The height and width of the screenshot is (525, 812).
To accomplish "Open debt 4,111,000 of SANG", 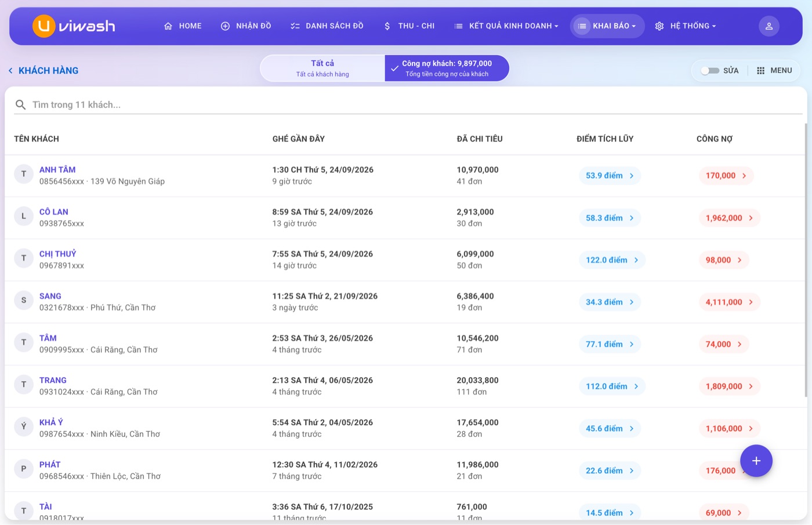I will (x=730, y=302).
